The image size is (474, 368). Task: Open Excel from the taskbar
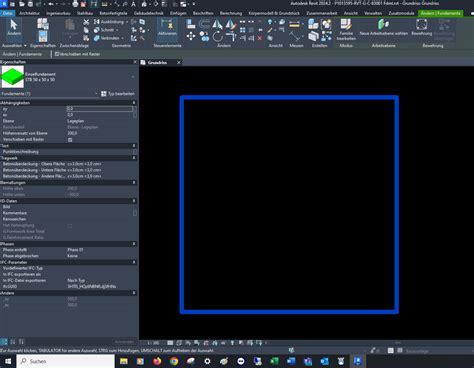[x=274, y=361]
